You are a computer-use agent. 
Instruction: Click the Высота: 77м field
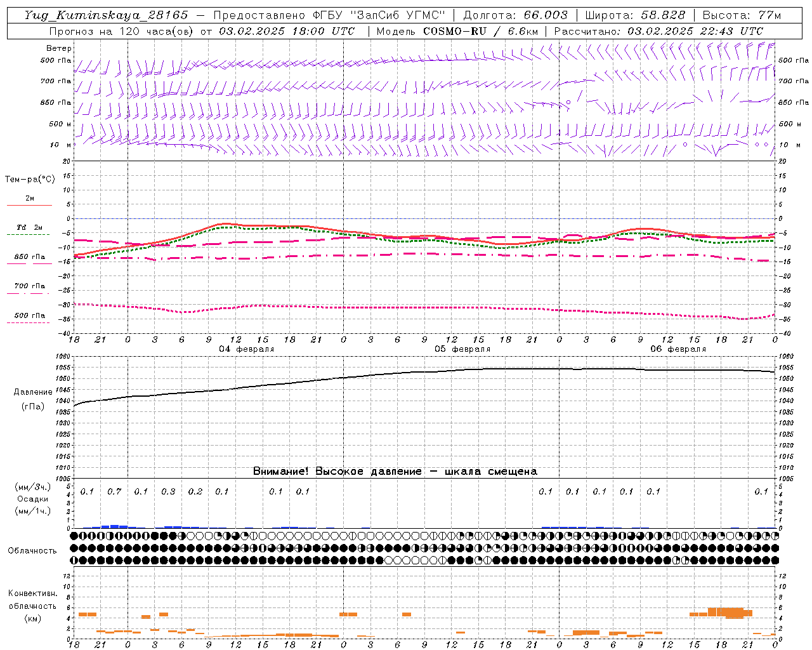coord(742,15)
